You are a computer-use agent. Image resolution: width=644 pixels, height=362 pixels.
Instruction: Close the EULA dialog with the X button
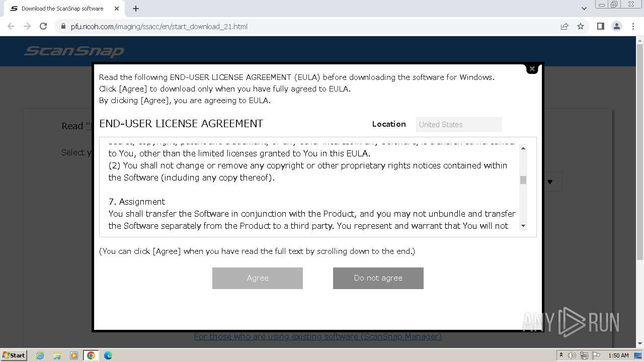(x=532, y=69)
